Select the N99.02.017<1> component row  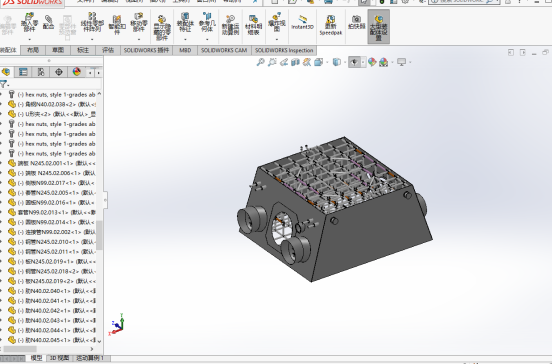pos(57,183)
